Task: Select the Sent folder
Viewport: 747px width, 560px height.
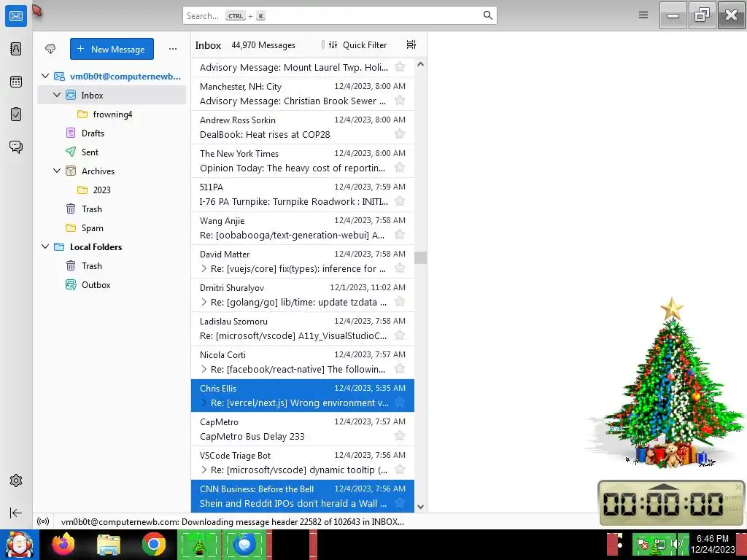Action: (112, 152)
